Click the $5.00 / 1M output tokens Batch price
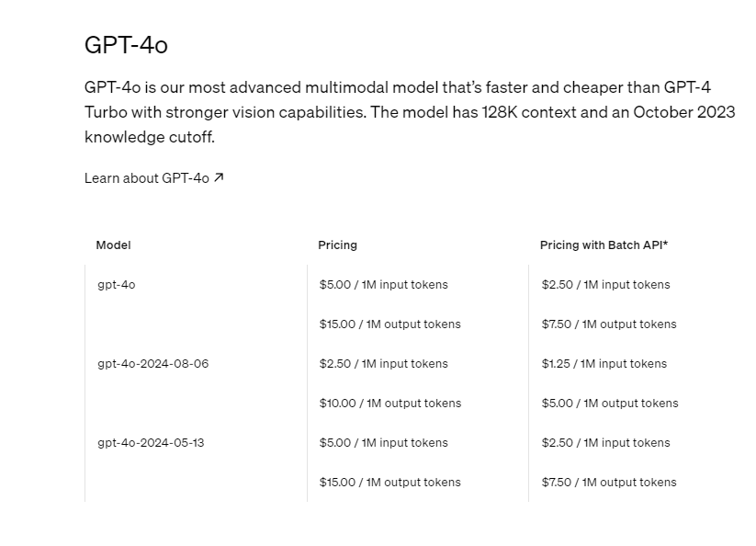The width and height of the screenshot is (756, 546). [x=609, y=404]
